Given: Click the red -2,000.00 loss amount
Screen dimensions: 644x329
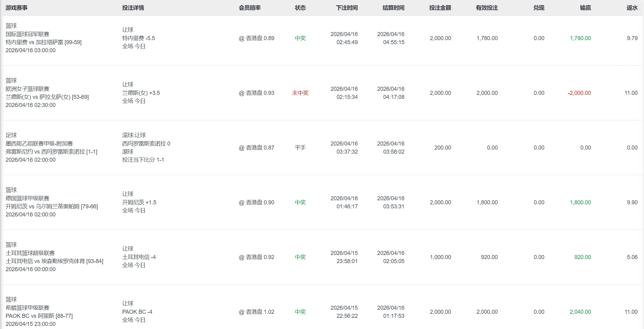Looking at the screenshot, I should pyautogui.click(x=579, y=93).
